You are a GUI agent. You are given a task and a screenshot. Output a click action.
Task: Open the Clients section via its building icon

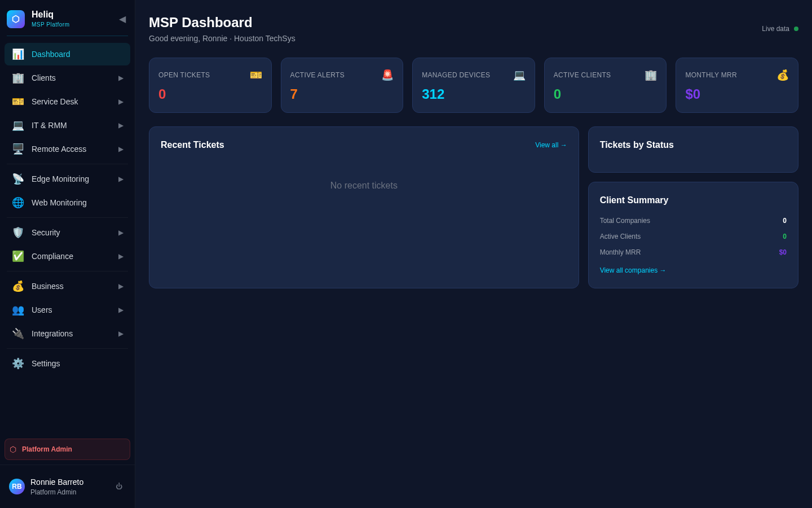18,78
